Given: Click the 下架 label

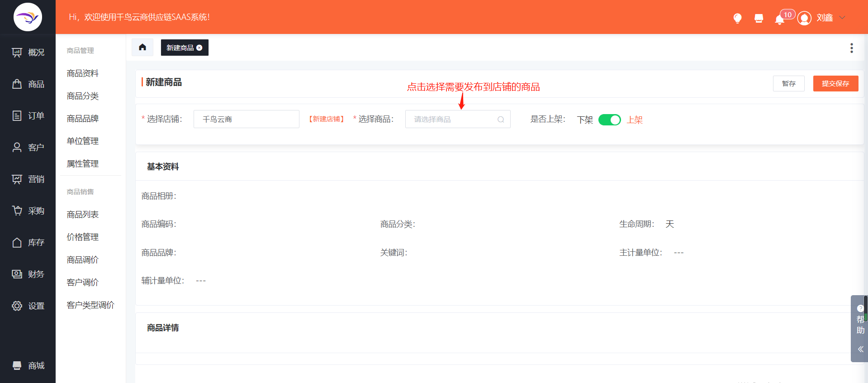Looking at the screenshot, I should [x=585, y=120].
